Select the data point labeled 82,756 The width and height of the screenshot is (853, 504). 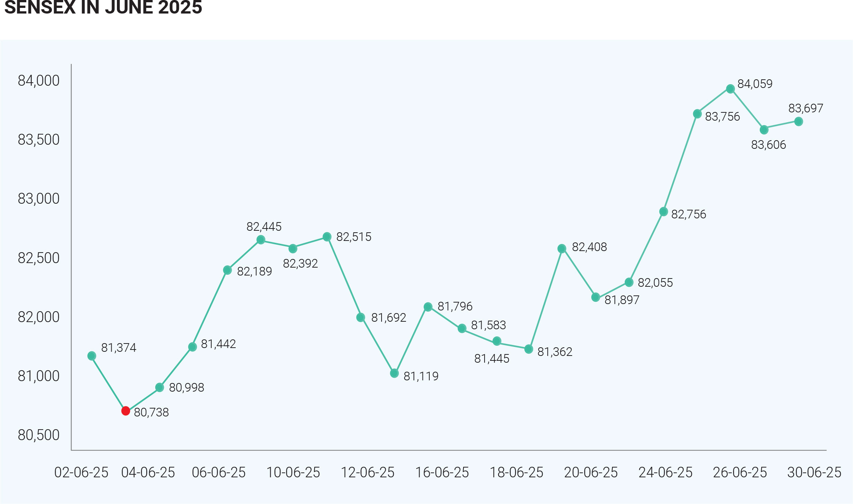coord(664,212)
